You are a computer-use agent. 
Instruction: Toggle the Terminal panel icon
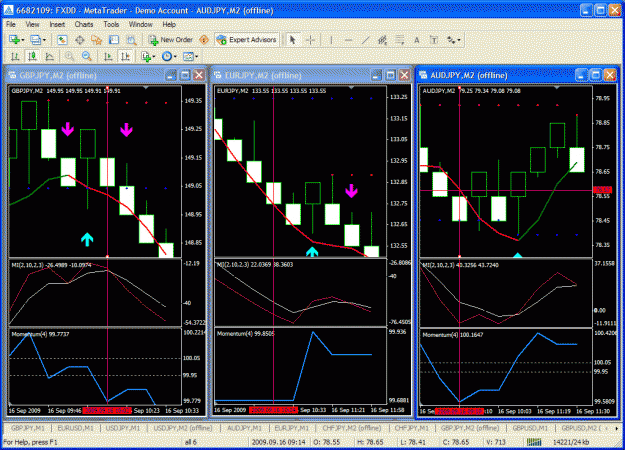(x=114, y=40)
